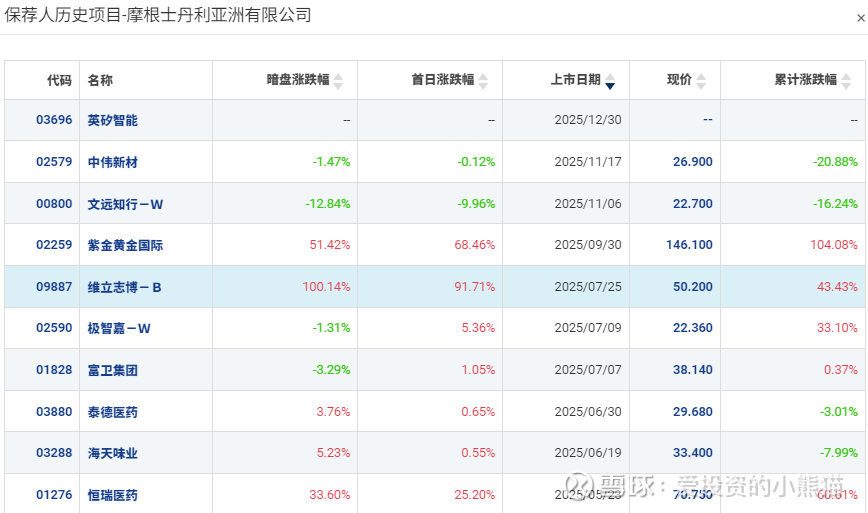Open 英矽智能 stock link
Image resolution: width=868 pixels, height=513 pixels.
pyautogui.click(x=112, y=120)
